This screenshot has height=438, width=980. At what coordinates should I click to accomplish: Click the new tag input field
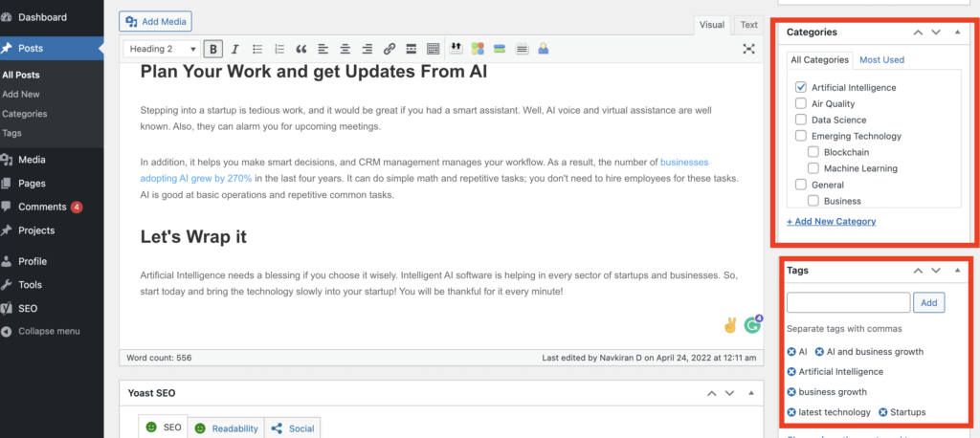pos(848,302)
